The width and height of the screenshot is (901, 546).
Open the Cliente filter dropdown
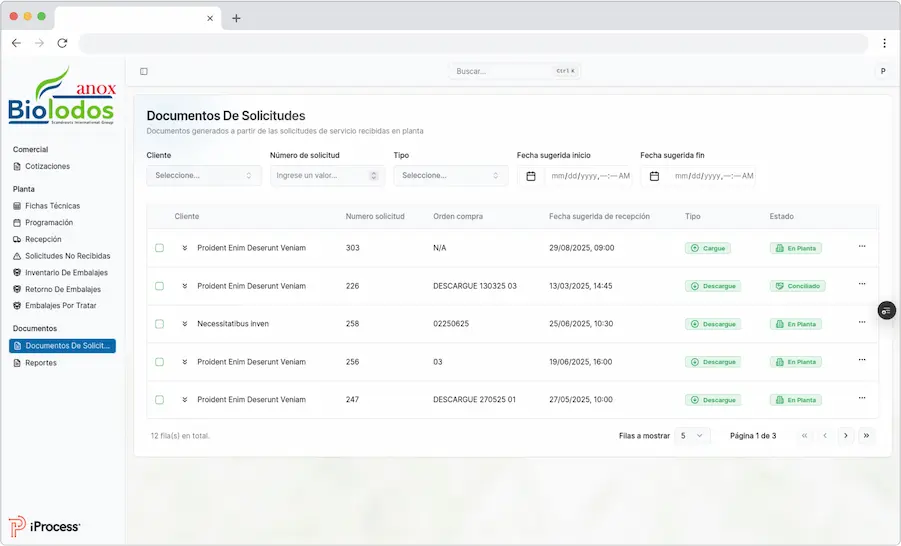(204, 176)
